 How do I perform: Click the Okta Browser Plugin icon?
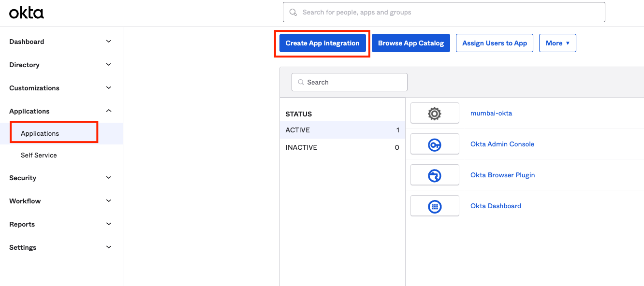(435, 175)
